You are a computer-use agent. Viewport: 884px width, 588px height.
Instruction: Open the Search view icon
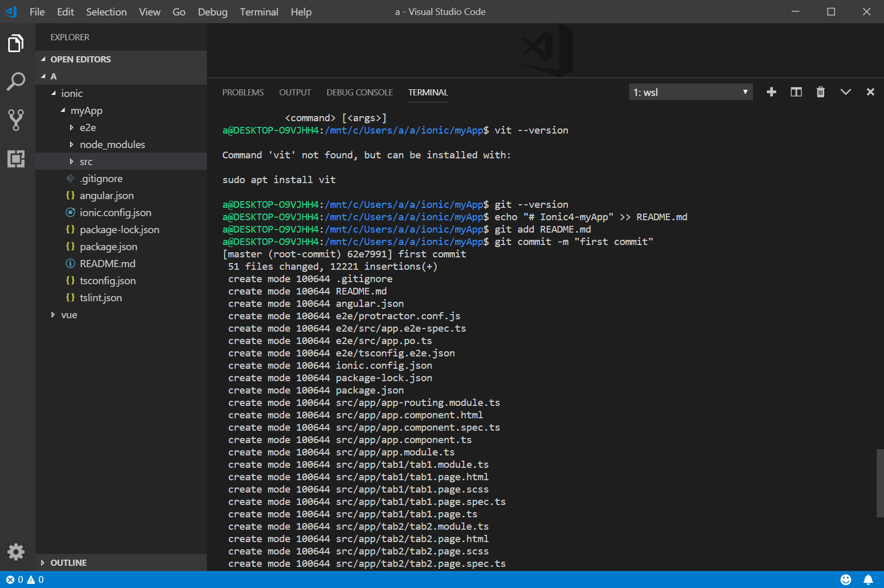click(16, 81)
